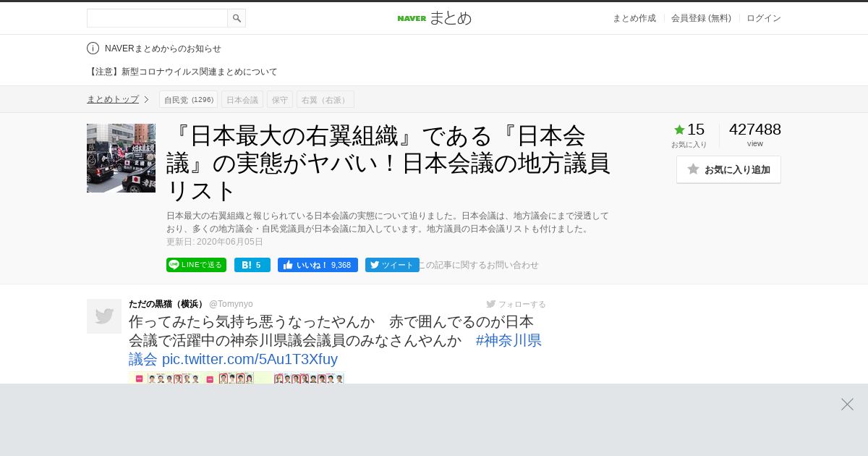Image resolution: width=868 pixels, height=456 pixels.
Task: Click the ログイン link
Action: (764, 18)
